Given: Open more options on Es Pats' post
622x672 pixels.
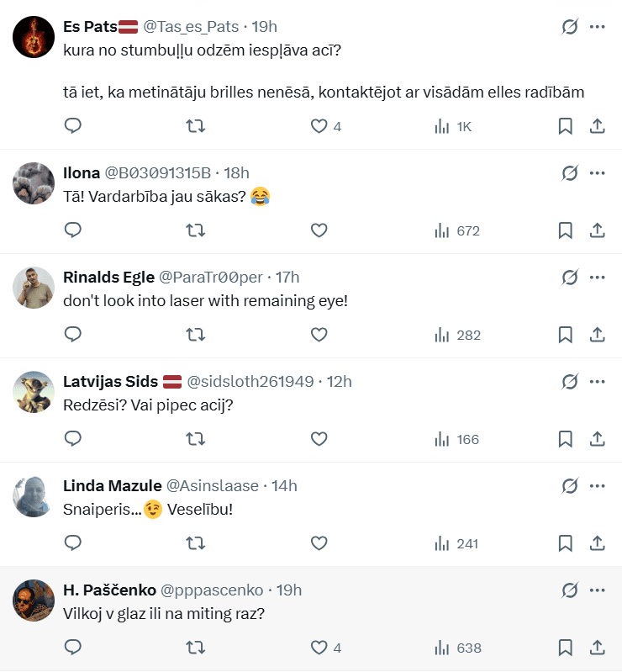Looking at the screenshot, I should (x=598, y=27).
